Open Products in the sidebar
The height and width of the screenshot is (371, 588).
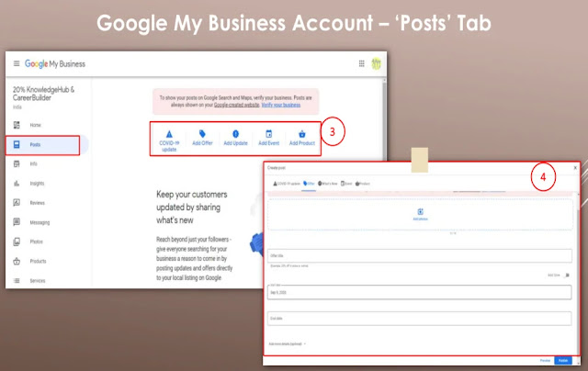point(38,261)
